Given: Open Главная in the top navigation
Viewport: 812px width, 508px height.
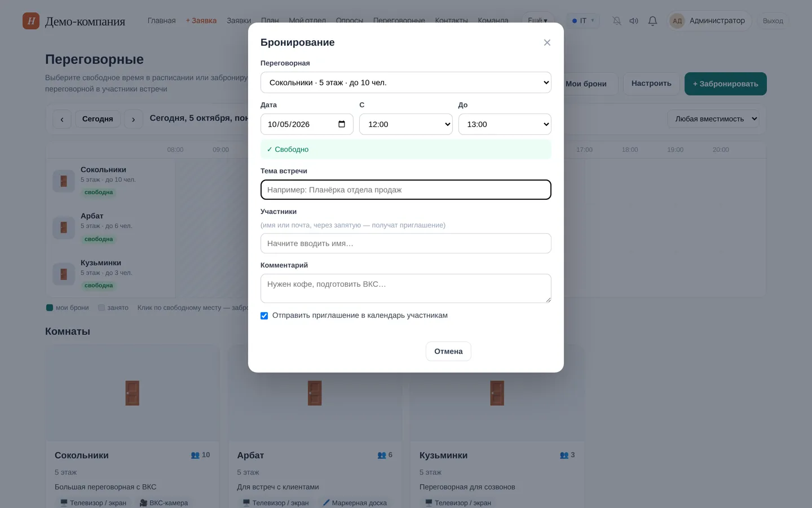Looking at the screenshot, I should coord(162,21).
